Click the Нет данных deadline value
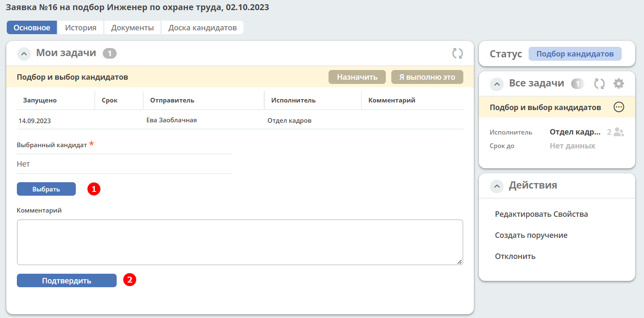Screen dimensions: 644x318 [x=572, y=146]
